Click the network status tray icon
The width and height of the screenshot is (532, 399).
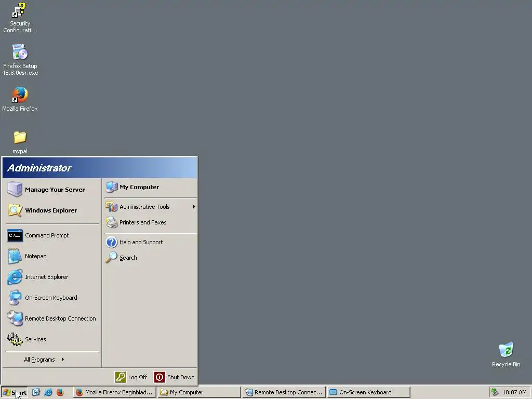point(495,392)
